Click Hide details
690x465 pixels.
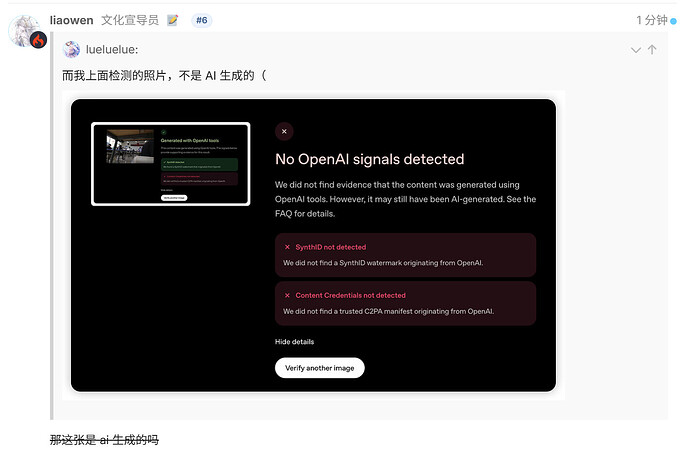294,342
